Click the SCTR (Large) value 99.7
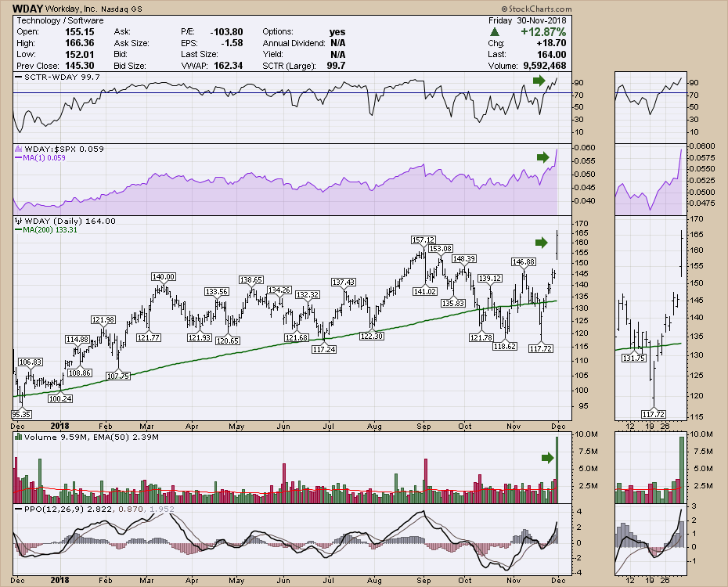The image size is (728, 587). [x=336, y=66]
